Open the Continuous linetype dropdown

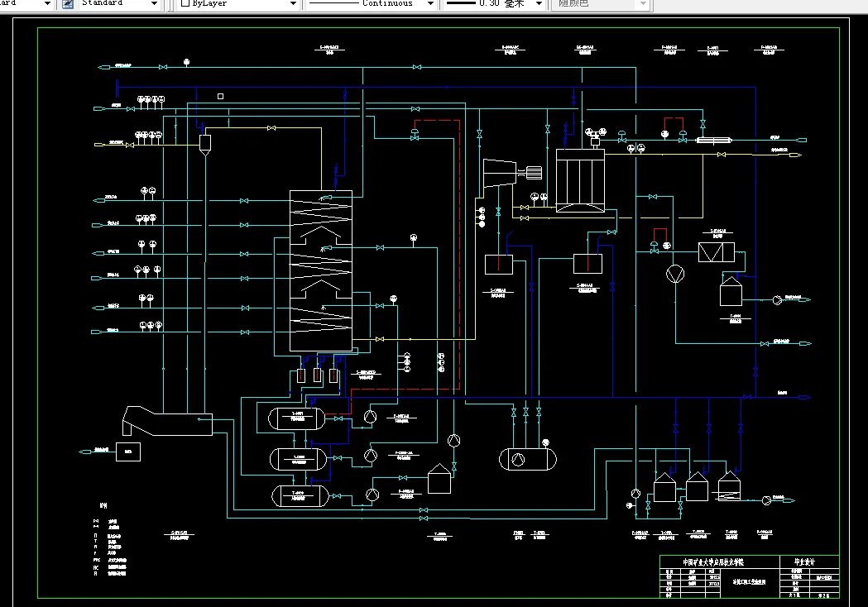tap(430, 4)
